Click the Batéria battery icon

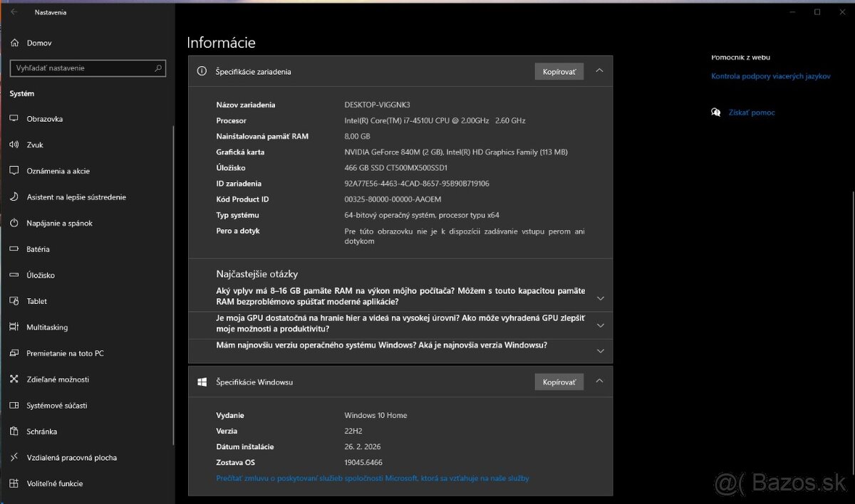pyautogui.click(x=14, y=249)
